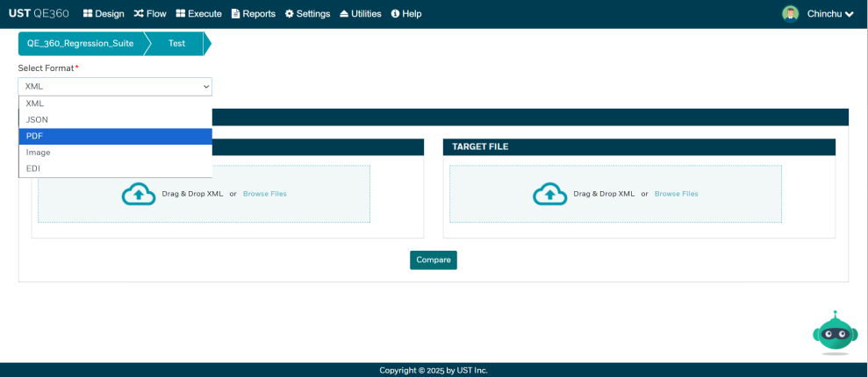Click target file cloud upload icon
Image resolution: width=868 pixels, height=377 pixels.
549,194
